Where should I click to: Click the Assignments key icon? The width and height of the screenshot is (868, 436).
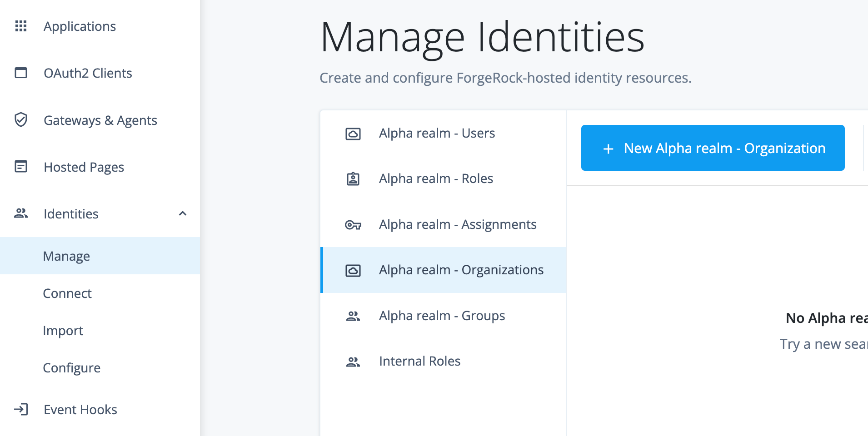tap(353, 224)
